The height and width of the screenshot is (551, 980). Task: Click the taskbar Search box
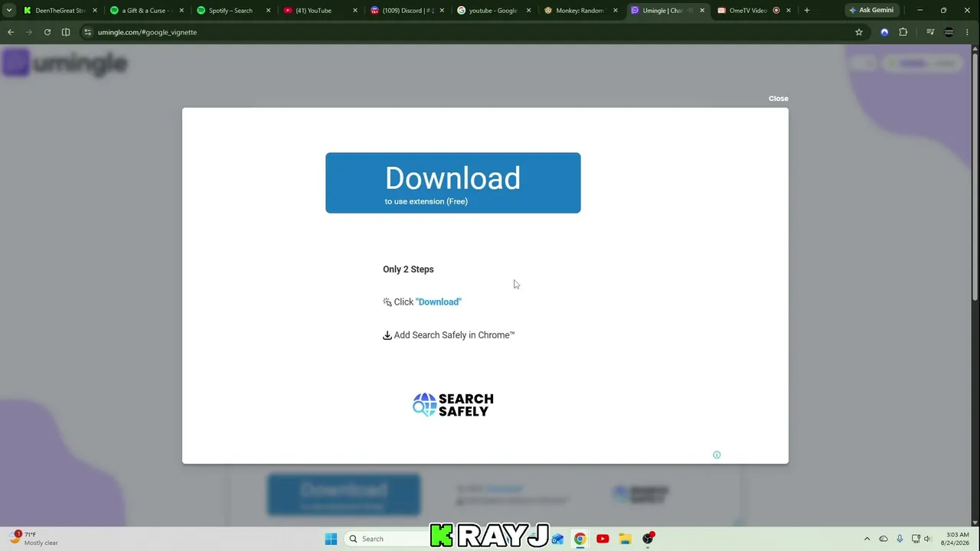[x=387, y=539]
